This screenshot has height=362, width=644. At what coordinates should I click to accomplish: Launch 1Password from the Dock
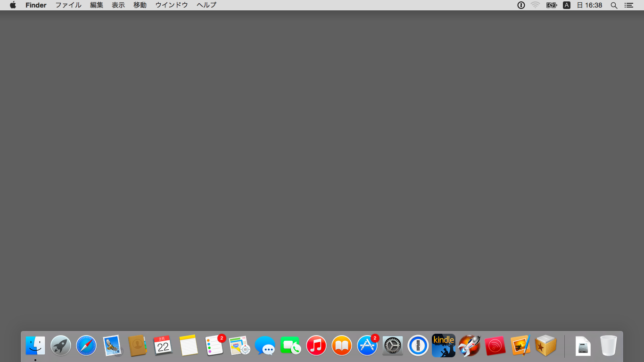click(x=418, y=346)
